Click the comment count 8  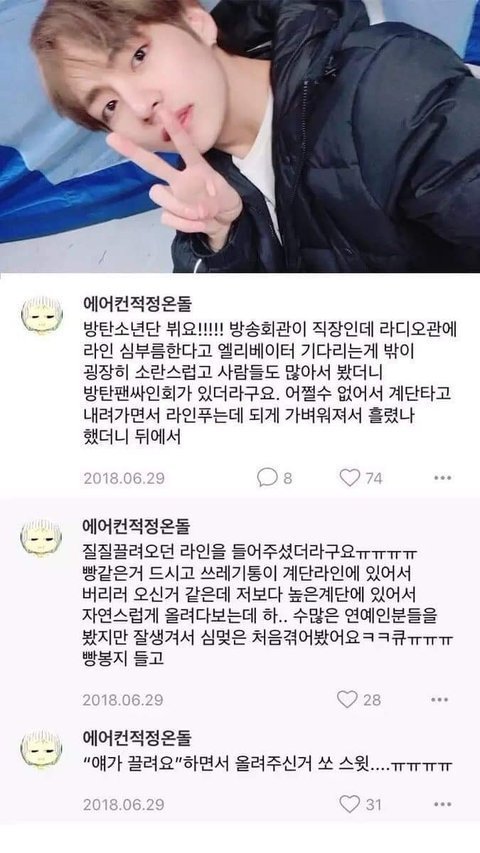point(287,478)
